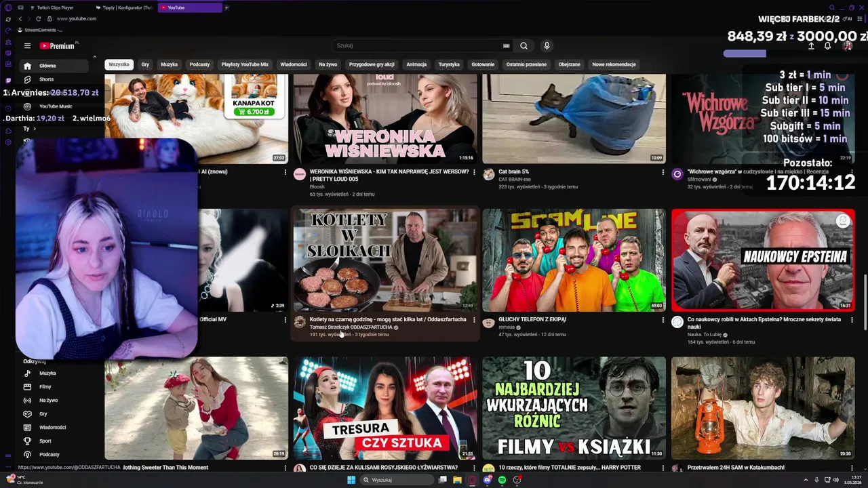Image resolution: width=868 pixels, height=488 pixels.
Task: Go back in browser history
Action: (x=20, y=19)
